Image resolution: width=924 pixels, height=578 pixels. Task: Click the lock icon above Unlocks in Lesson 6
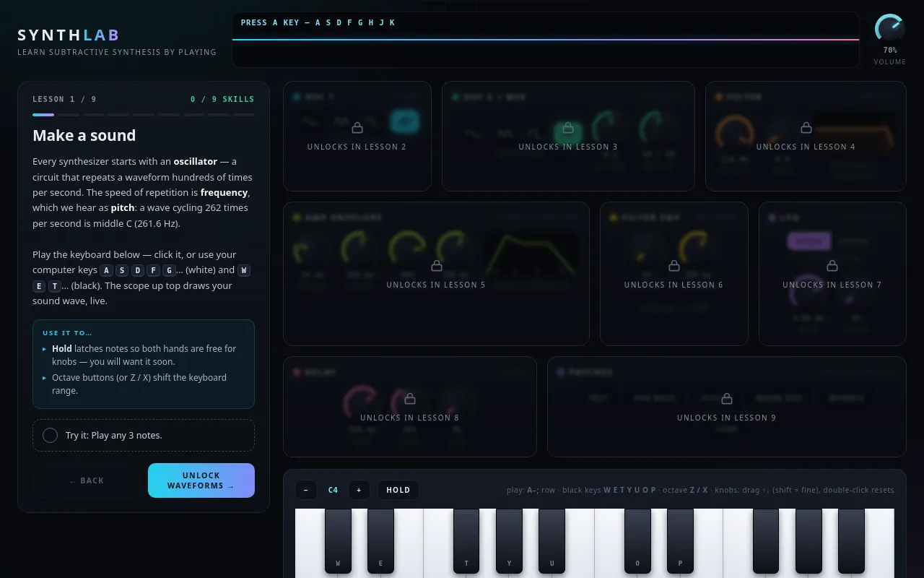point(674,266)
